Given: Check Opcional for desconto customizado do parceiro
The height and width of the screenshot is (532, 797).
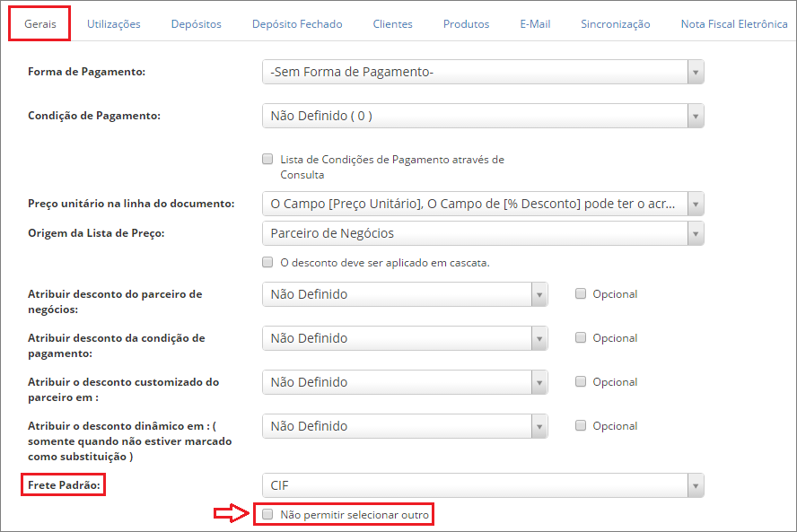Looking at the screenshot, I should coord(581,381).
